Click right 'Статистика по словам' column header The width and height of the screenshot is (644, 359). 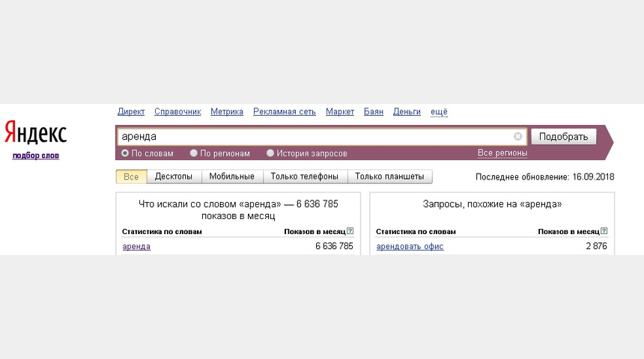416,231
